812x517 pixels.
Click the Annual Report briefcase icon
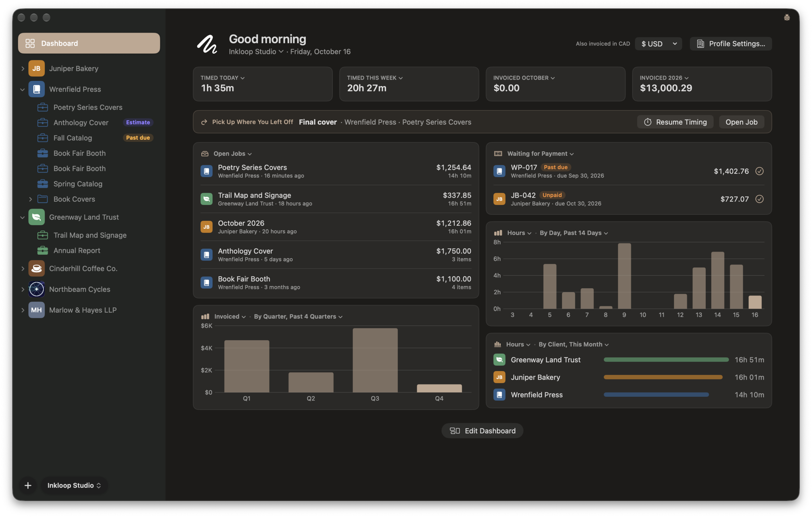coord(43,251)
